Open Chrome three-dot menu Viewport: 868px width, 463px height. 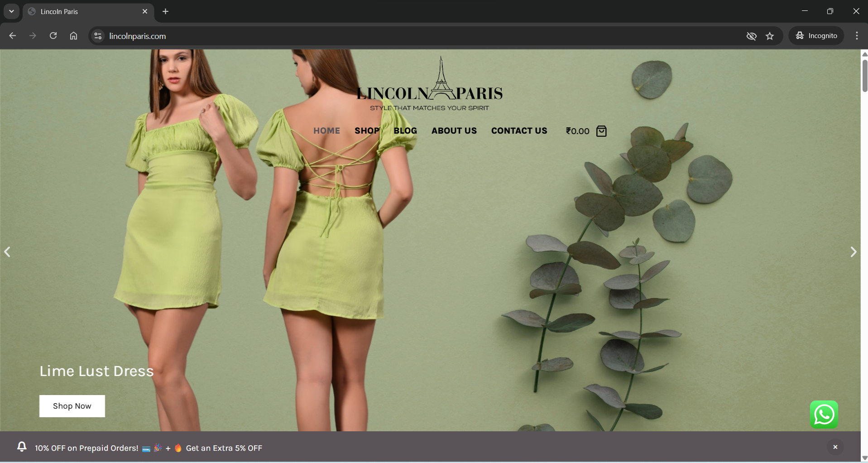857,36
